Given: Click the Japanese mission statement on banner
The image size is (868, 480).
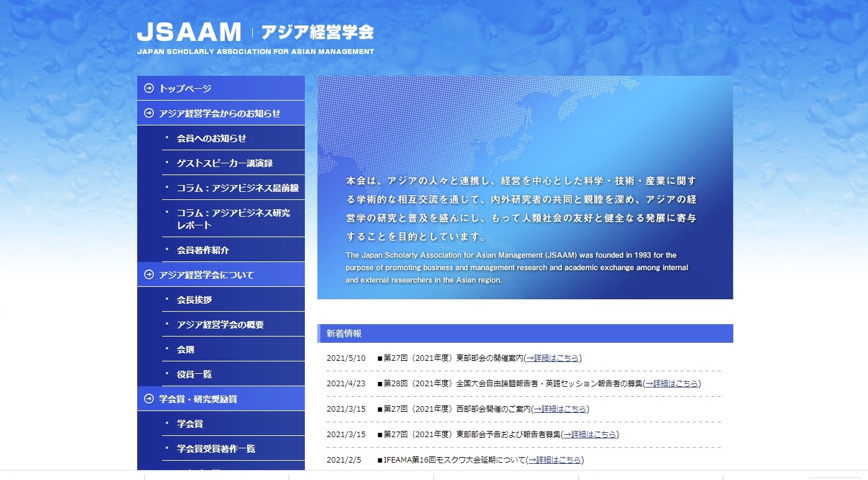Looking at the screenshot, I should coord(521,209).
